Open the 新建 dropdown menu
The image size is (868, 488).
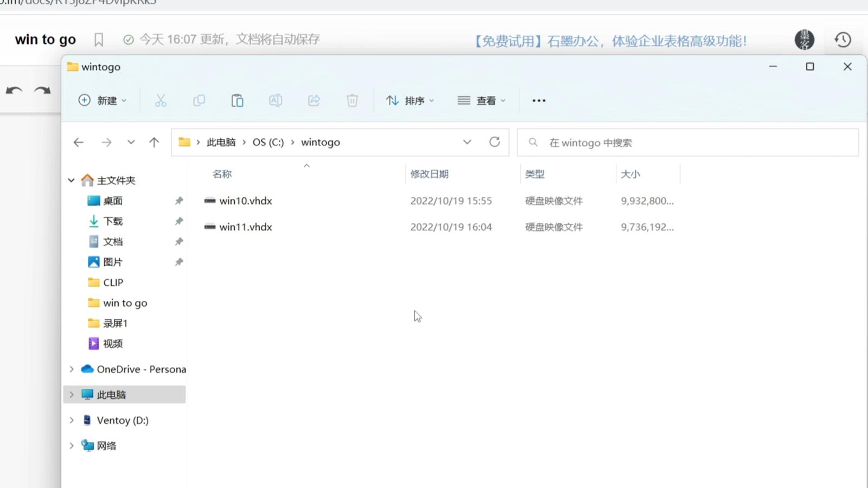(103, 100)
